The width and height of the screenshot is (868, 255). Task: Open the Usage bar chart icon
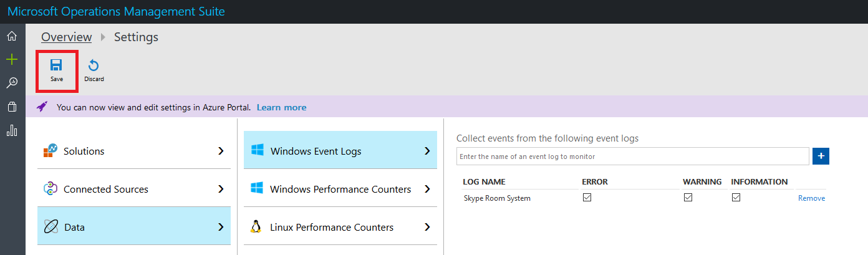pyautogui.click(x=12, y=130)
